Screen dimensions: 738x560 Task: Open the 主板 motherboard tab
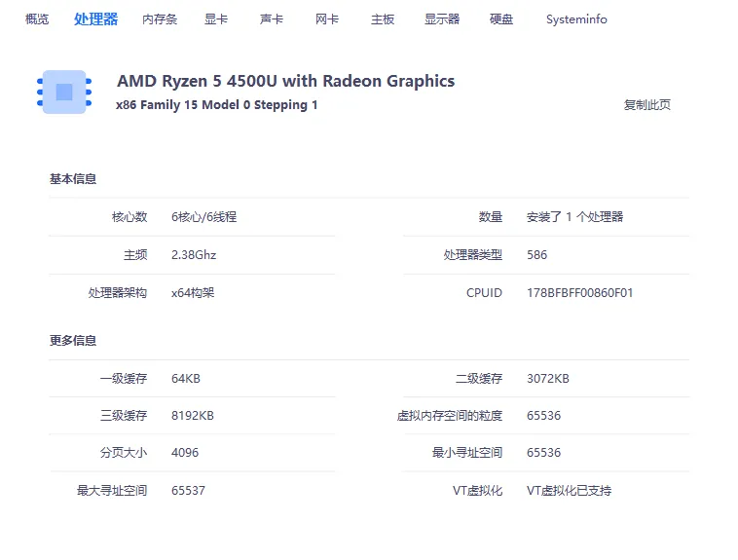click(383, 19)
